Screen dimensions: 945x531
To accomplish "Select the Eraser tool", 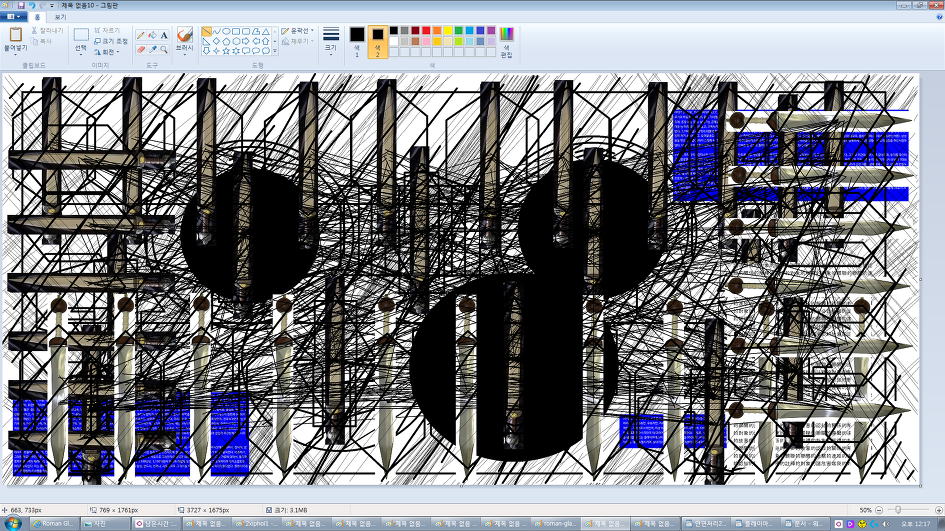I will [x=141, y=49].
